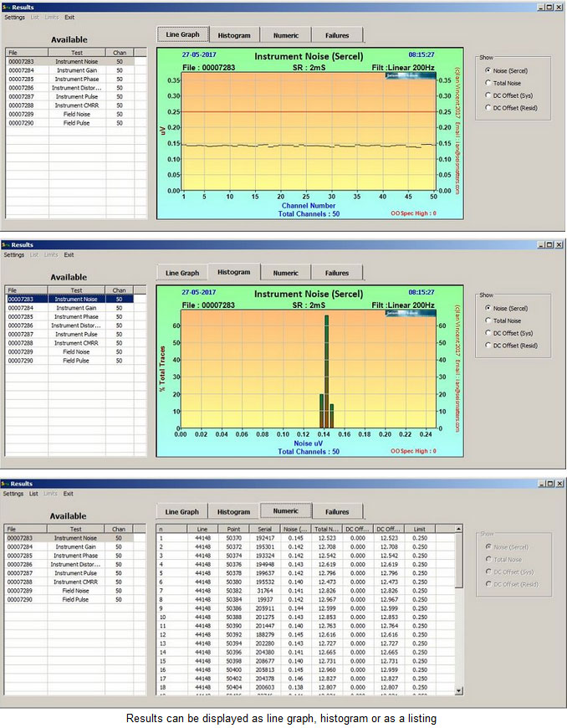Viewport: 567px width, 728px height.
Task: Open Histogram tab in bottom window
Action: pyautogui.click(x=234, y=511)
